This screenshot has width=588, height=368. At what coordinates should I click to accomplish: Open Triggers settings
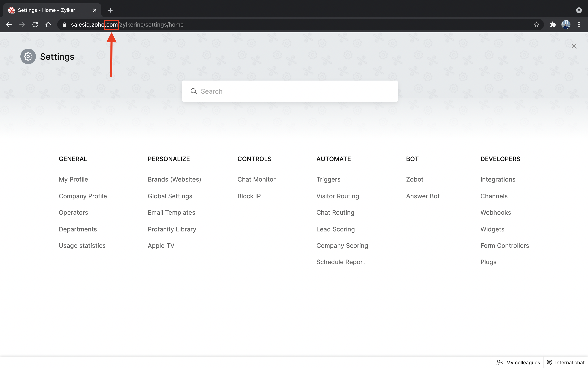[328, 179]
